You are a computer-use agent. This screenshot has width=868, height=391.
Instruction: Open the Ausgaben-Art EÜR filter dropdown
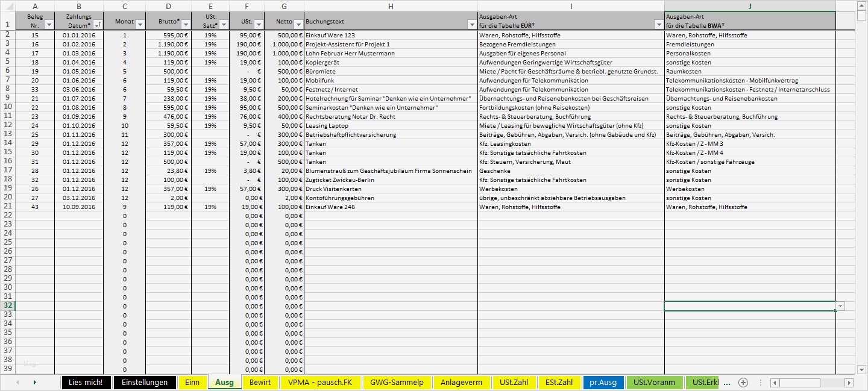[x=659, y=26]
